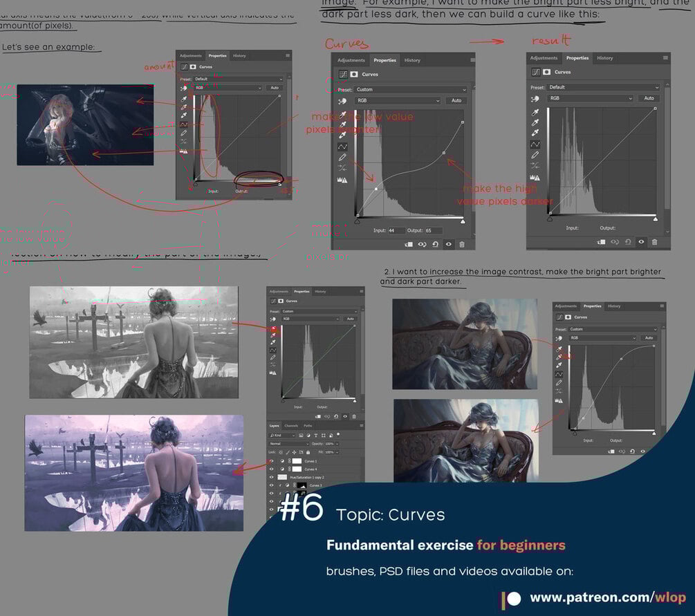Click histogram warning icon in Input 44 panel

(342, 180)
